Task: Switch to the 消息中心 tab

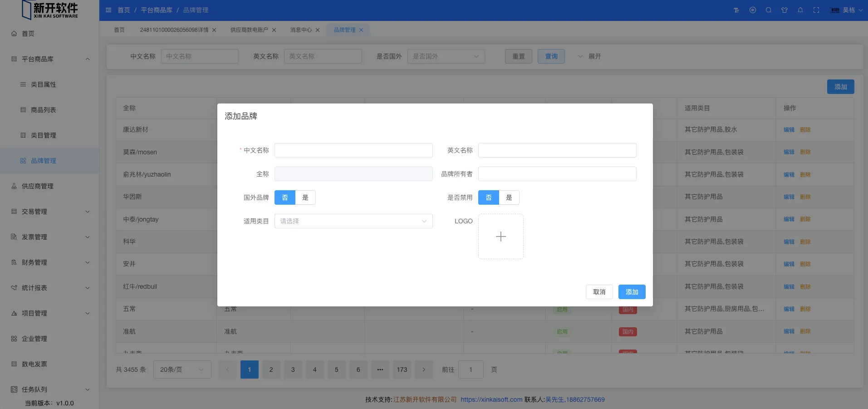Action: [x=301, y=30]
